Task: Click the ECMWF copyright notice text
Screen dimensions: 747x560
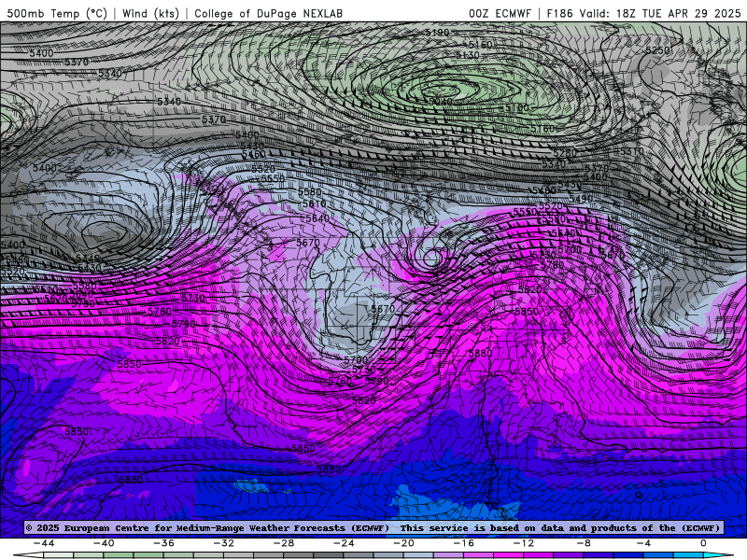Action: coord(373,527)
